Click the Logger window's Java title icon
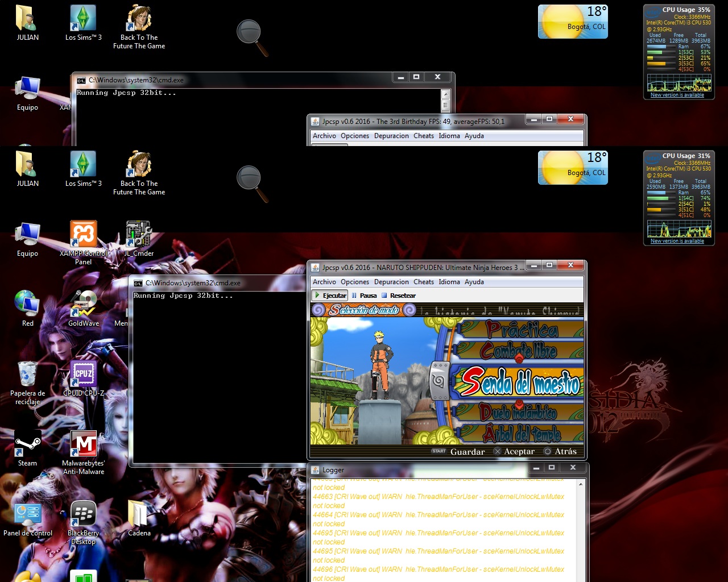This screenshot has width=728, height=582. 315,470
